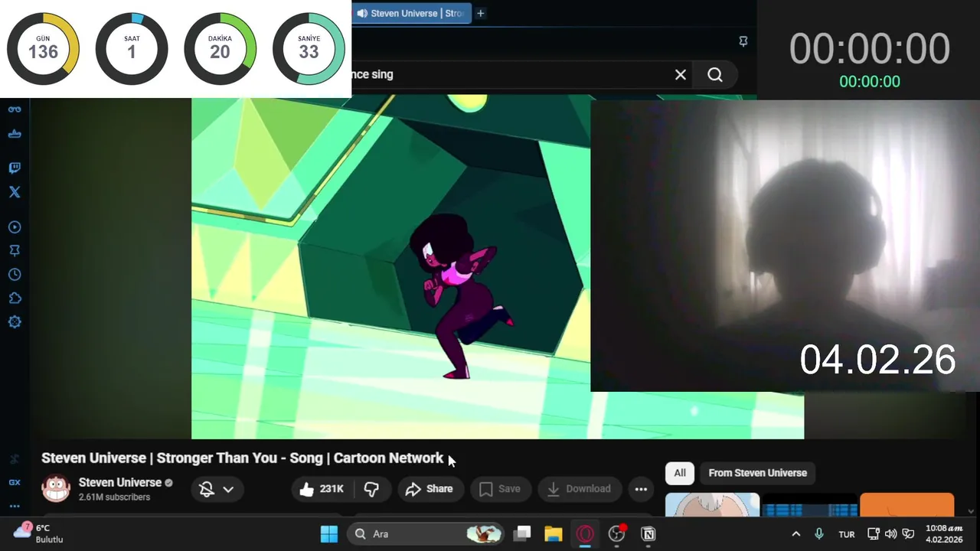Save the video to a playlist

(499, 489)
